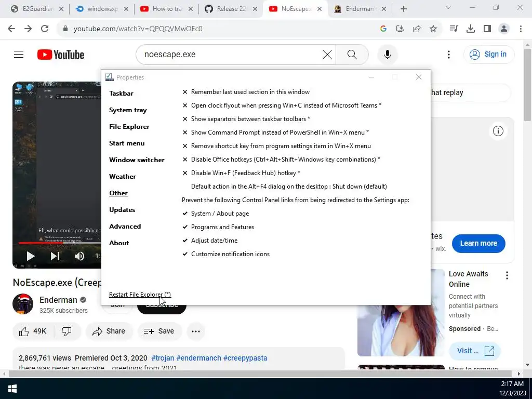Uncheck Customize notification icons option
Image resolution: width=532 pixels, height=399 pixels.
[226, 254]
